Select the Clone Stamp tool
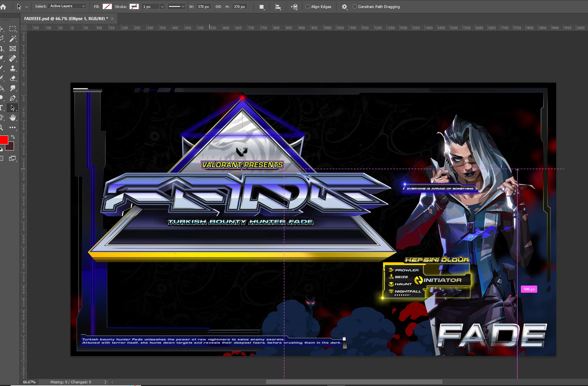The width and height of the screenshot is (588, 386). 13,68
